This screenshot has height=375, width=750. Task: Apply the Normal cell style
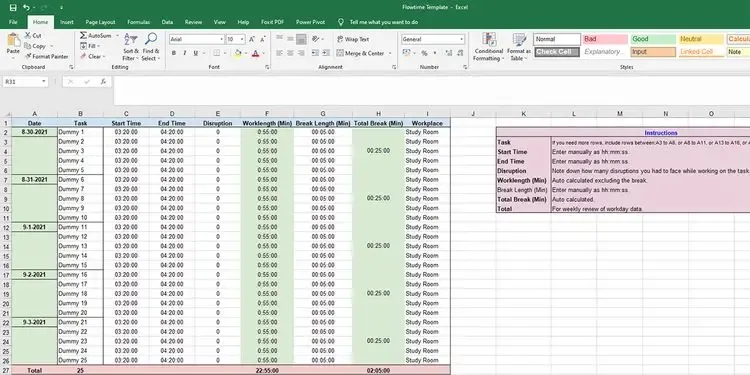tap(557, 39)
